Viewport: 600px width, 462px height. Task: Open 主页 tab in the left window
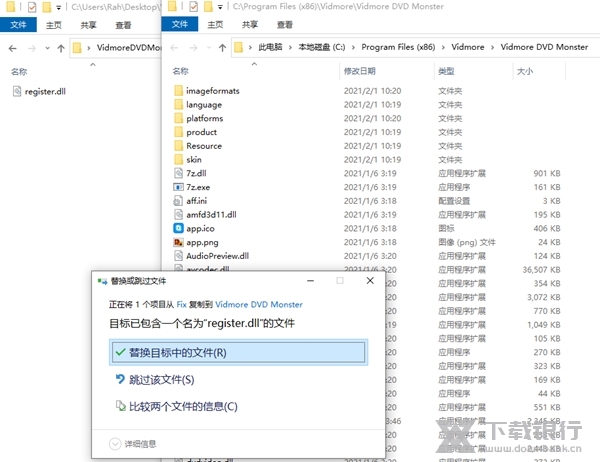pos(54,25)
